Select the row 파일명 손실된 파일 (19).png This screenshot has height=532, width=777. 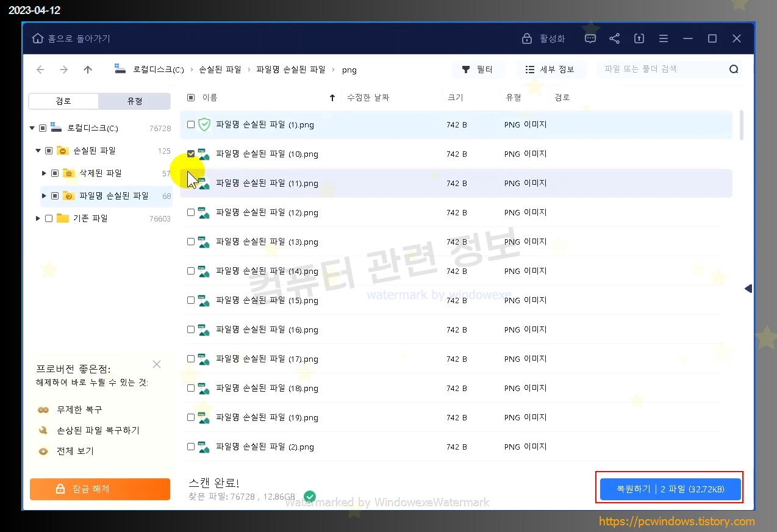[x=456, y=417]
